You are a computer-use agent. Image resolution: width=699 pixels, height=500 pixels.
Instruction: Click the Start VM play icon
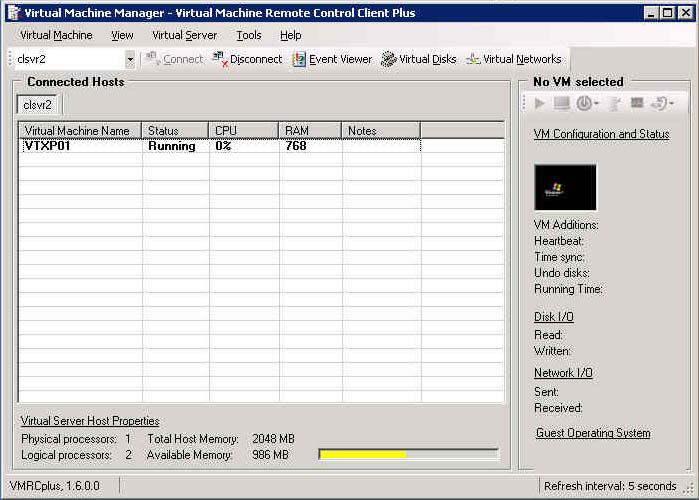coord(539,103)
